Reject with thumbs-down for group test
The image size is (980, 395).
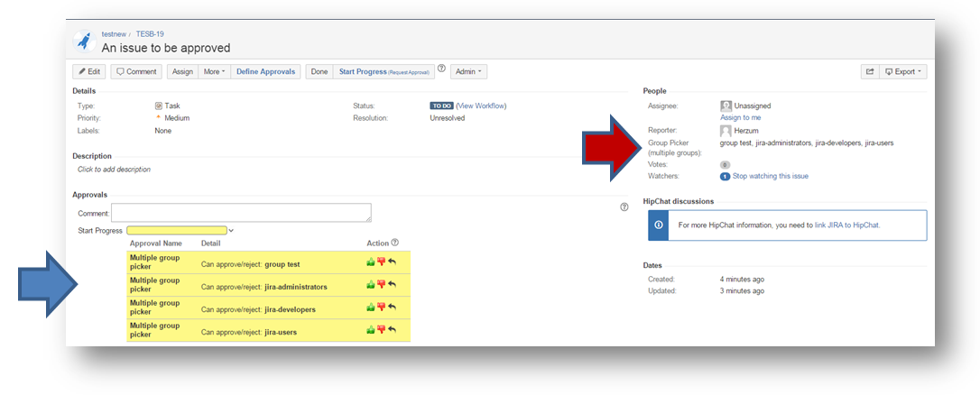point(381,262)
